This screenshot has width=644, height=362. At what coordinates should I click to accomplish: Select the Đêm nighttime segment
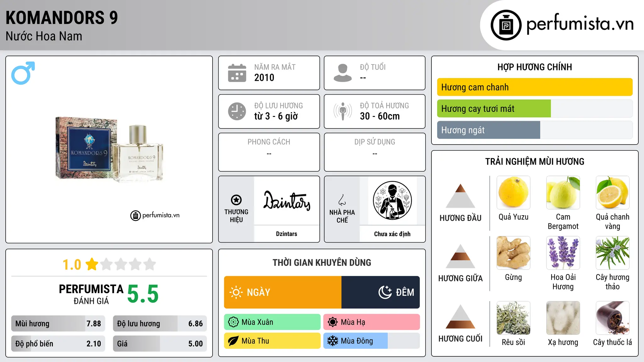380,292
